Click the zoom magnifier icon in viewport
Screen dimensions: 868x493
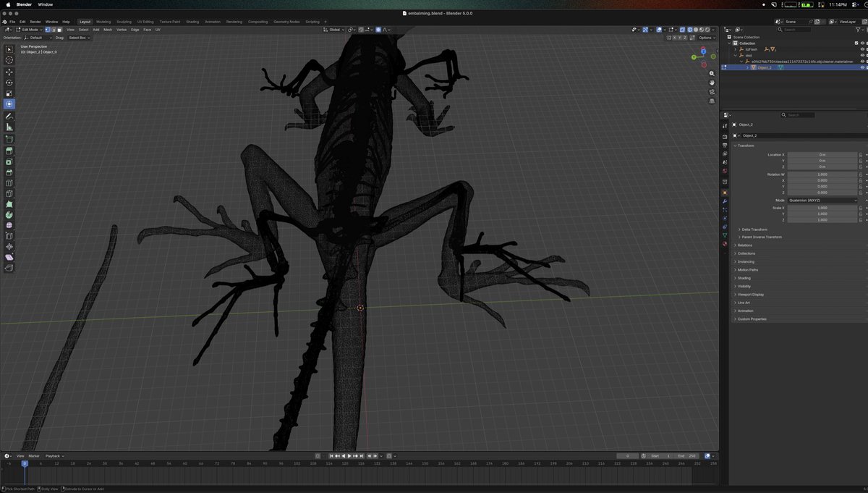point(712,73)
